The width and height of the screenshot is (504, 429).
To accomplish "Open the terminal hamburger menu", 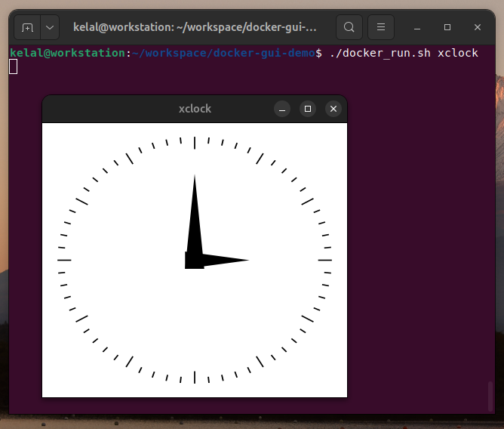I will [381, 27].
